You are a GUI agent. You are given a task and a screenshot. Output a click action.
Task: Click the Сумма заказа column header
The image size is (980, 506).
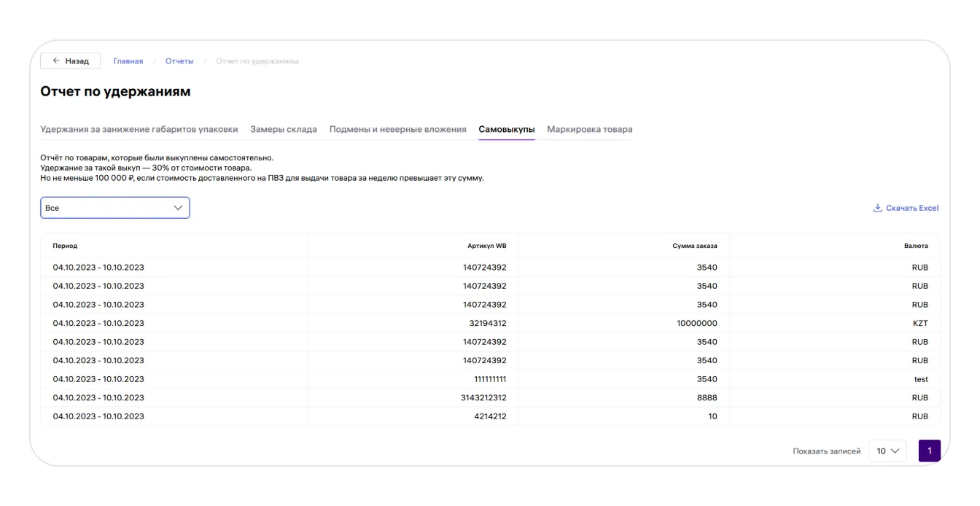[x=694, y=246]
